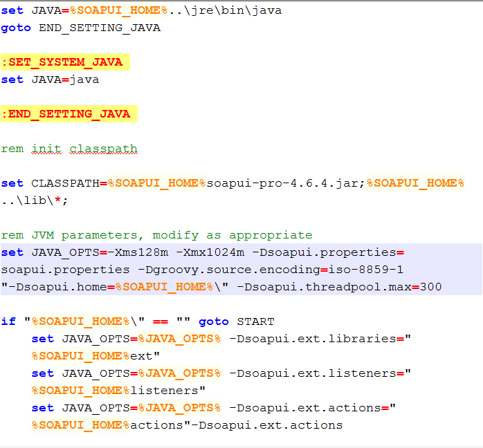Image resolution: width=483 pixels, height=448 pixels.
Task: Click the word 'CLASSPATH' in the set line
Action: click(x=65, y=183)
